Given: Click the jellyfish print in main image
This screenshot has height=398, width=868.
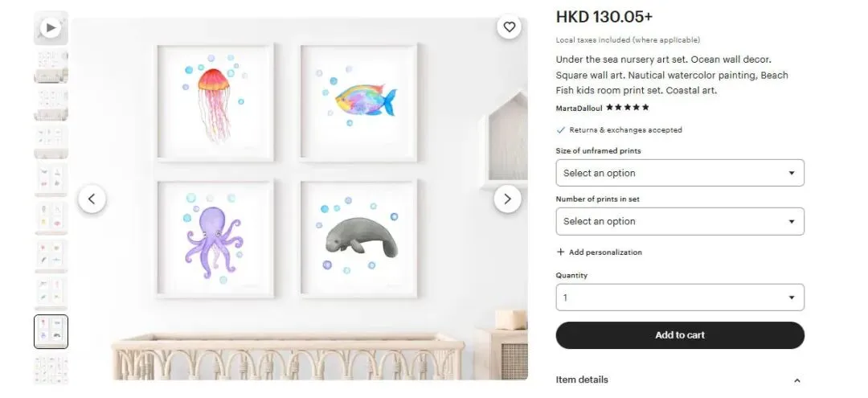Looking at the screenshot, I should coord(215,103).
